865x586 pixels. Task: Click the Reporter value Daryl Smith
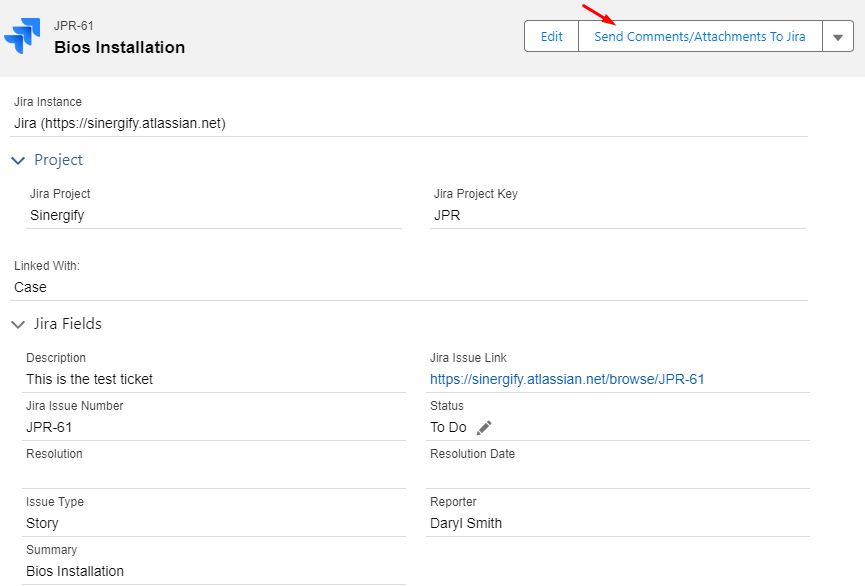point(466,524)
